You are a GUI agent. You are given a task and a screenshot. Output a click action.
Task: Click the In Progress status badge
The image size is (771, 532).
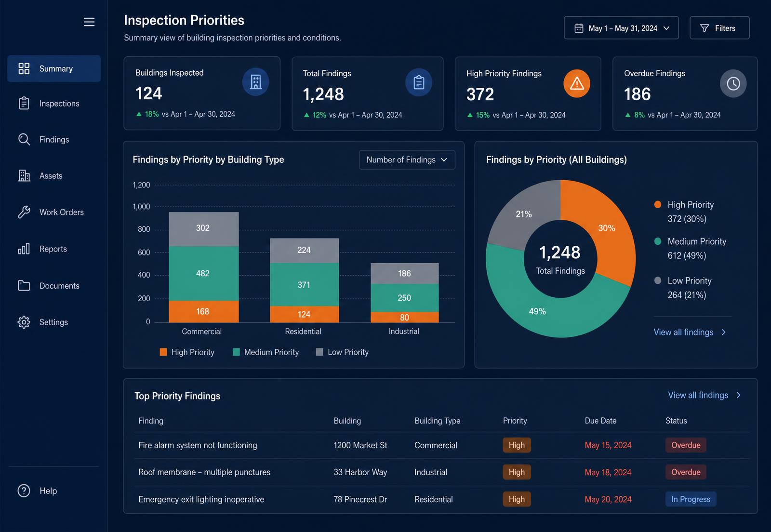(x=691, y=499)
